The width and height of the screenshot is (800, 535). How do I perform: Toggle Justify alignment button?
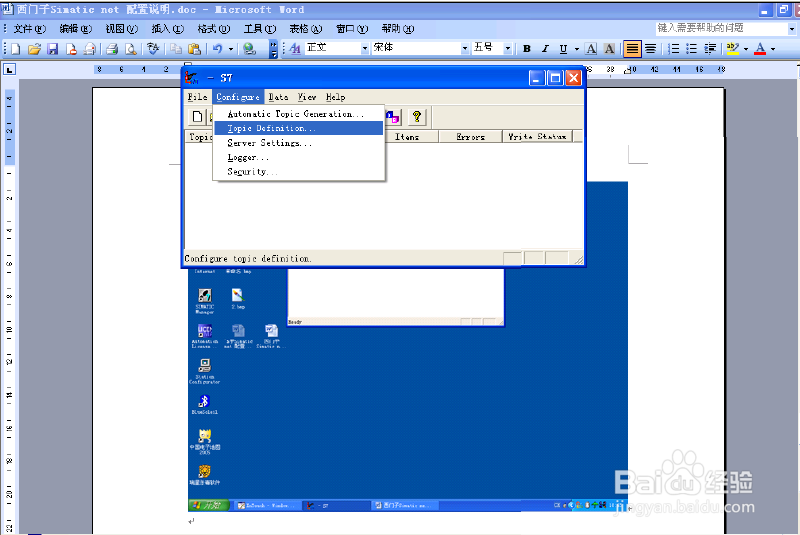coord(632,49)
